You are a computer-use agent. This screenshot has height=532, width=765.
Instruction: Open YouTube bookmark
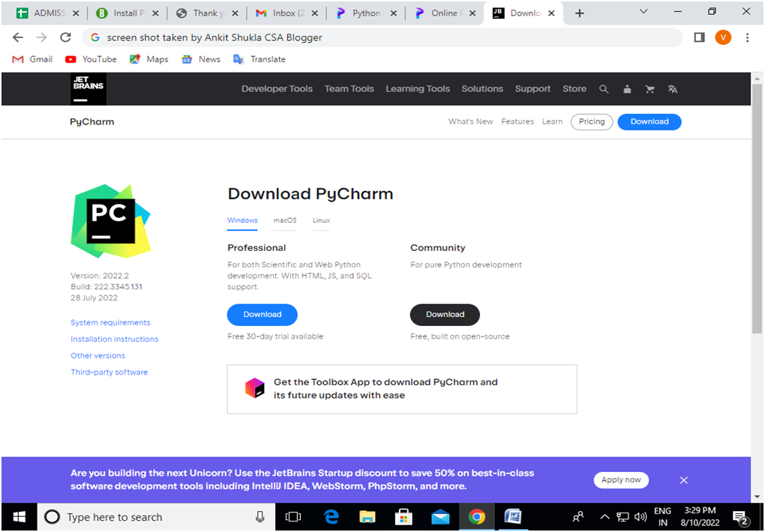click(x=91, y=59)
